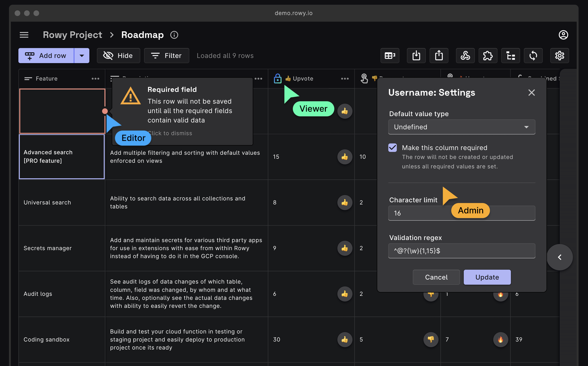Upvote the Coding sandbox row thumbs-up
The height and width of the screenshot is (366, 588).
point(344,339)
